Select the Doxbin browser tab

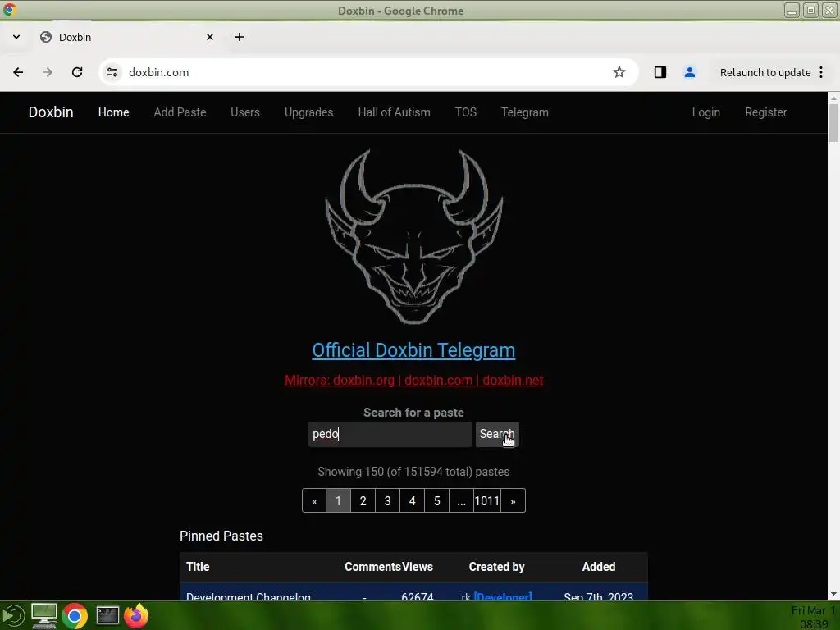[127, 37]
